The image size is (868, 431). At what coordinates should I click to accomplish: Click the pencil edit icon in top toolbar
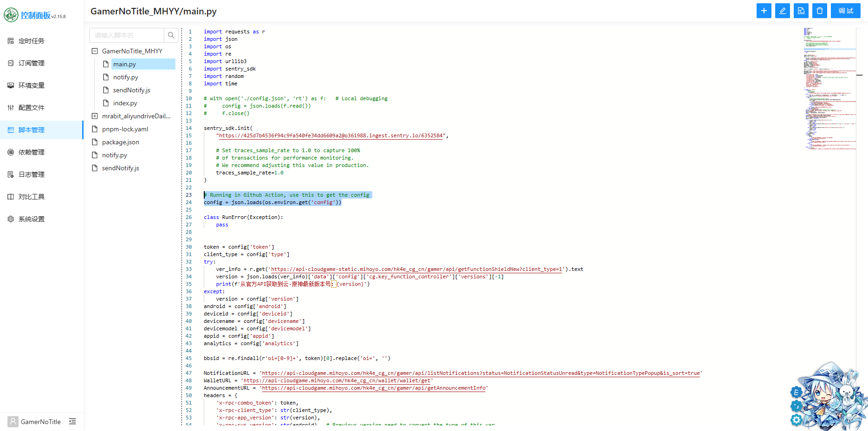782,11
